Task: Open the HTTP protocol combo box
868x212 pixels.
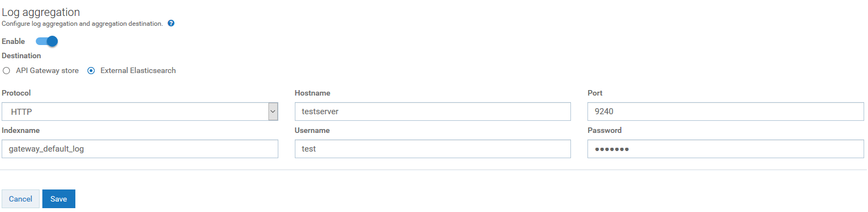Action: click(140, 111)
